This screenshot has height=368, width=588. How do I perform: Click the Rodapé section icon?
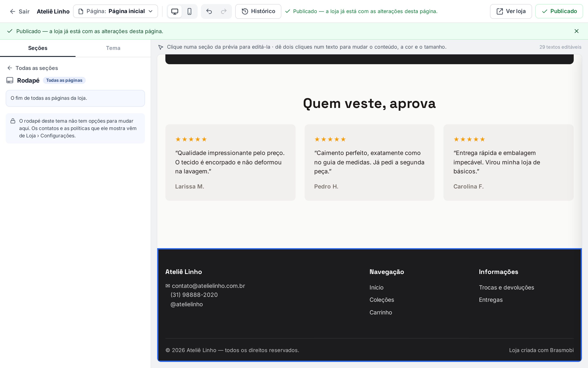click(10, 80)
